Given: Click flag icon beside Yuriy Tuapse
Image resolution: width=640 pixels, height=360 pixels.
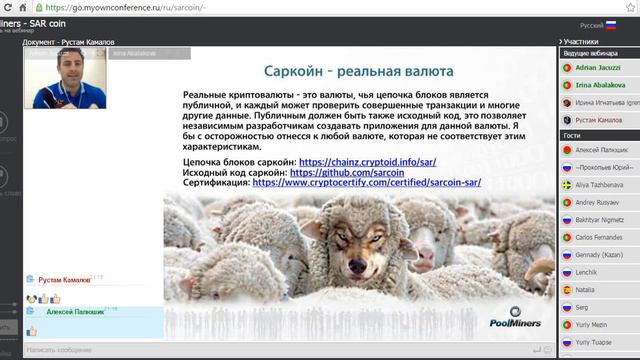Looking at the screenshot, I should click(567, 343).
